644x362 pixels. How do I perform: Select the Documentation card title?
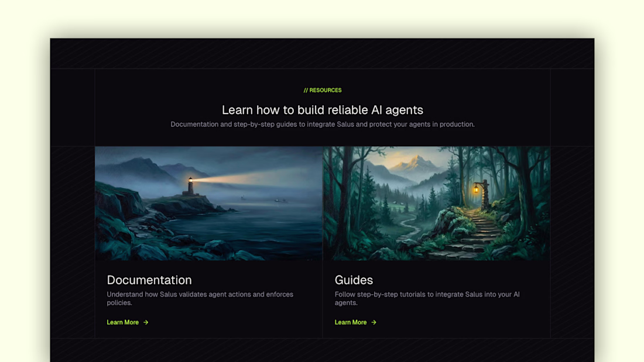click(149, 280)
